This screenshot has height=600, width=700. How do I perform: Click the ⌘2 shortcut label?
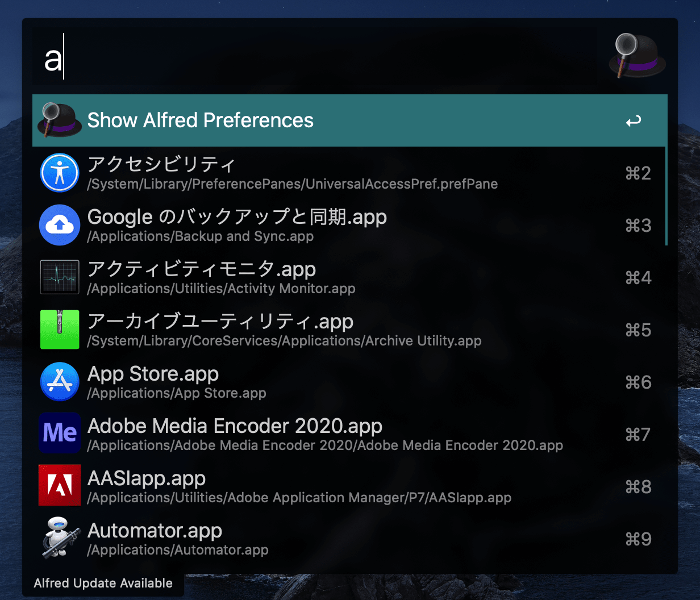pyautogui.click(x=638, y=173)
